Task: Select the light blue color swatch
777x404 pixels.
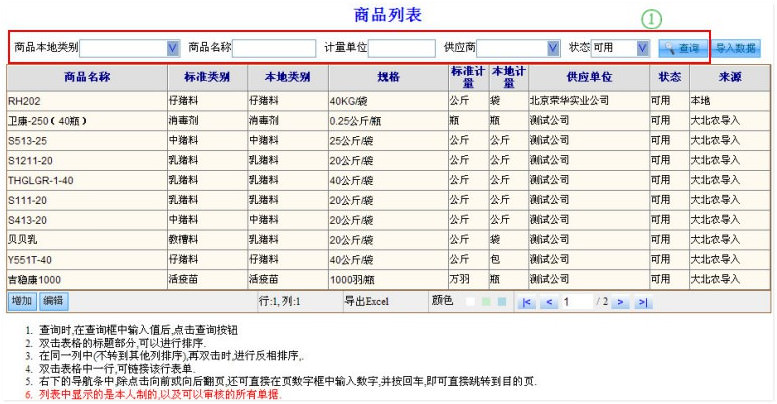Action: (x=502, y=301)
